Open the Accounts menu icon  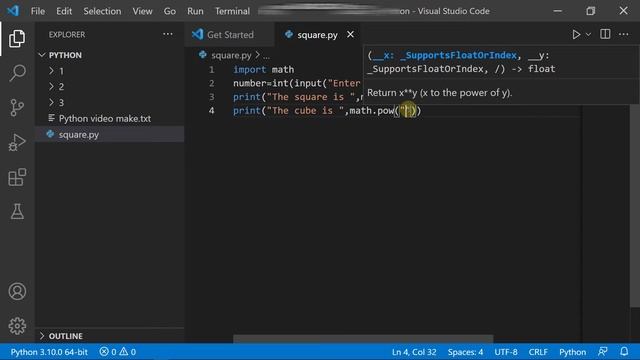pyautogui.click(x=17, y=291)
